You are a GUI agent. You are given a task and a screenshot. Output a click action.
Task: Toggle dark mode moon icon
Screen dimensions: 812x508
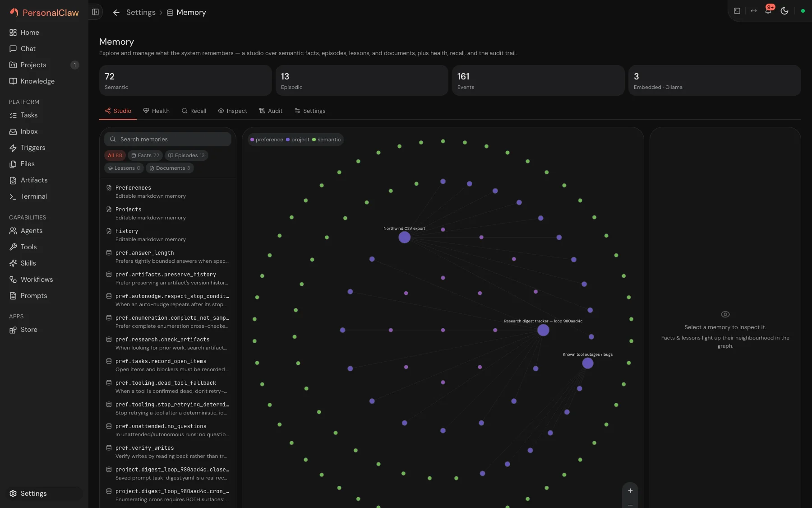coord(784,11)
